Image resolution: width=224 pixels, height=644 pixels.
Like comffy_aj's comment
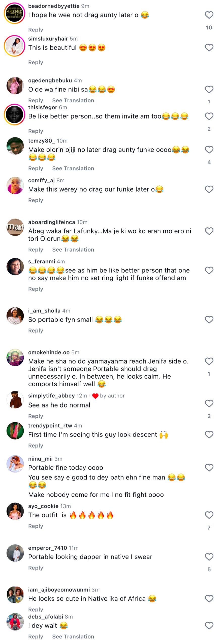point(209,189)
